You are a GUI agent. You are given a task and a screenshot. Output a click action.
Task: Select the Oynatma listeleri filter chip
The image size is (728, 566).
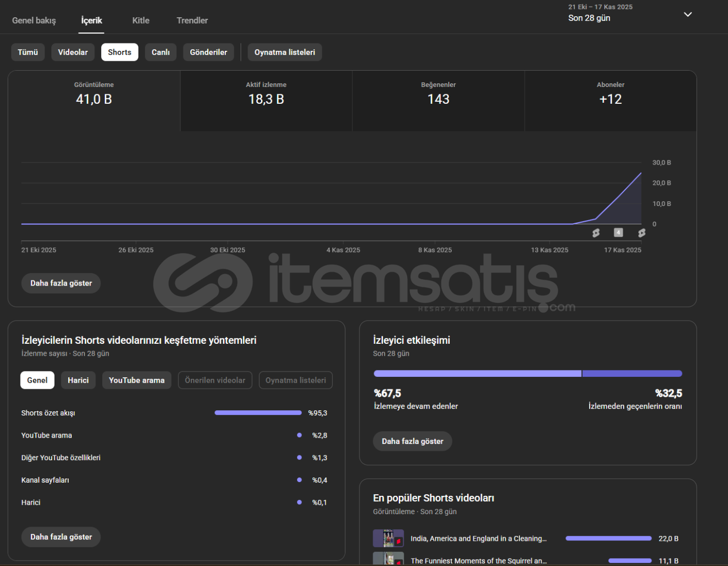coord(285,52)
